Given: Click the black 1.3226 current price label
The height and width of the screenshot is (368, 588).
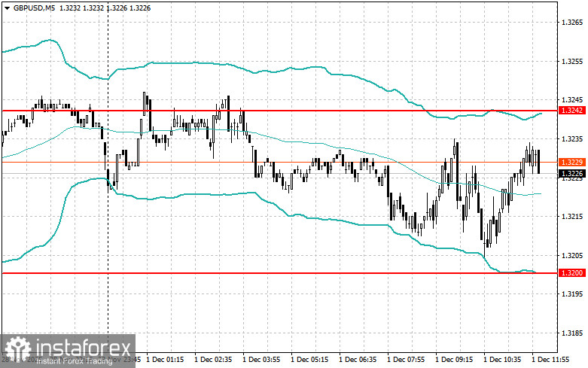Looking at the screenshot, I should pos(572,173).
